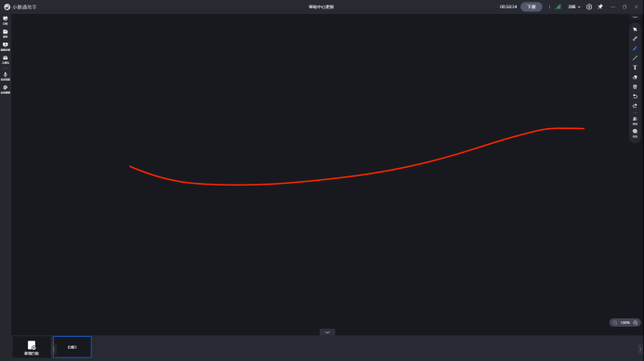Select the arrow pointer tool
The image size is (644, 361).
[x=635, y=29]
